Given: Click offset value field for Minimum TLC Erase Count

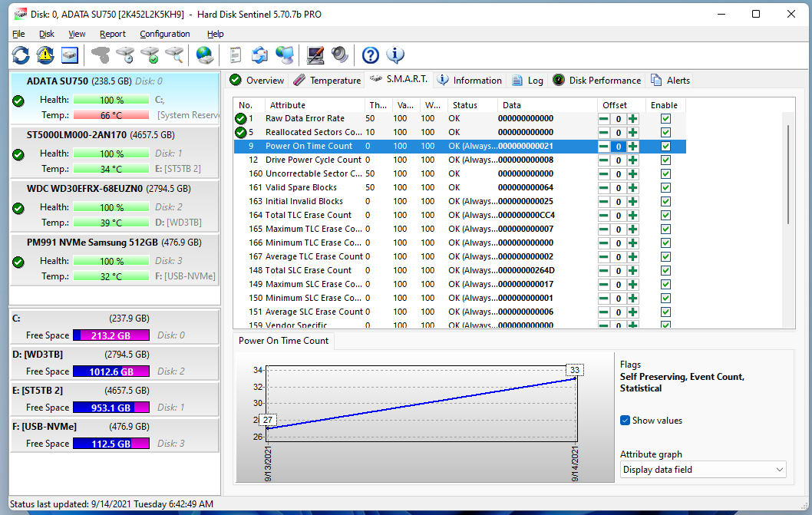Looking at the screenshot, I should (x=619, y=243).
